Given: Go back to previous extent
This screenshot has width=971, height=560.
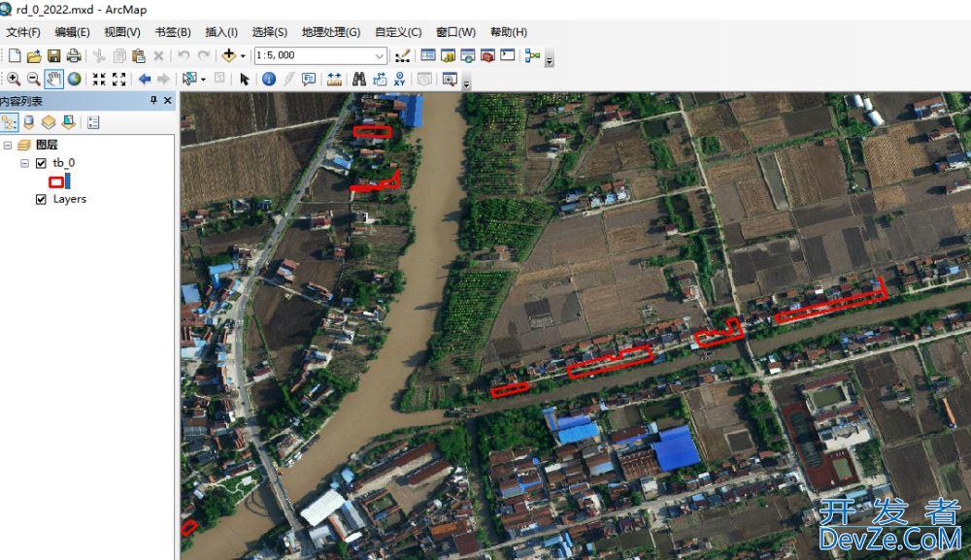Looking at the screenshot, I should pyautogui.click(x=145, y=80).
